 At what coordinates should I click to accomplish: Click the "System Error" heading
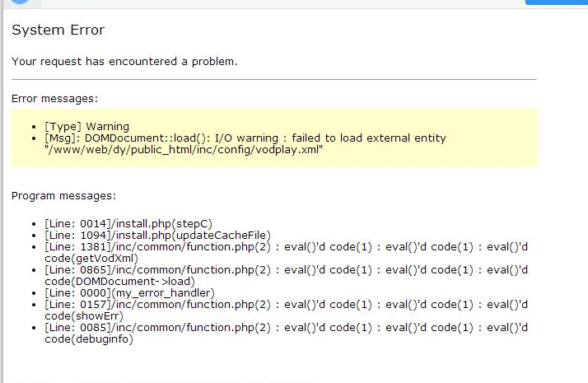point(58,30)
